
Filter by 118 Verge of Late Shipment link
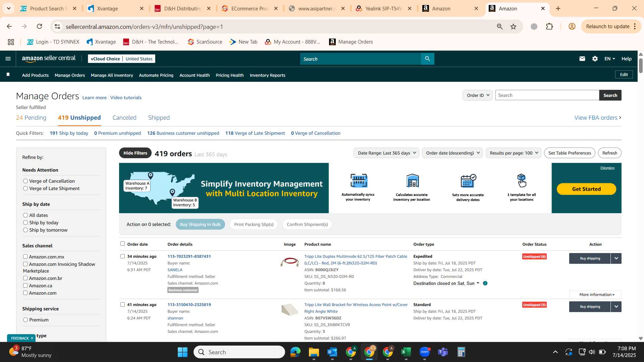[x=255, y=133]
